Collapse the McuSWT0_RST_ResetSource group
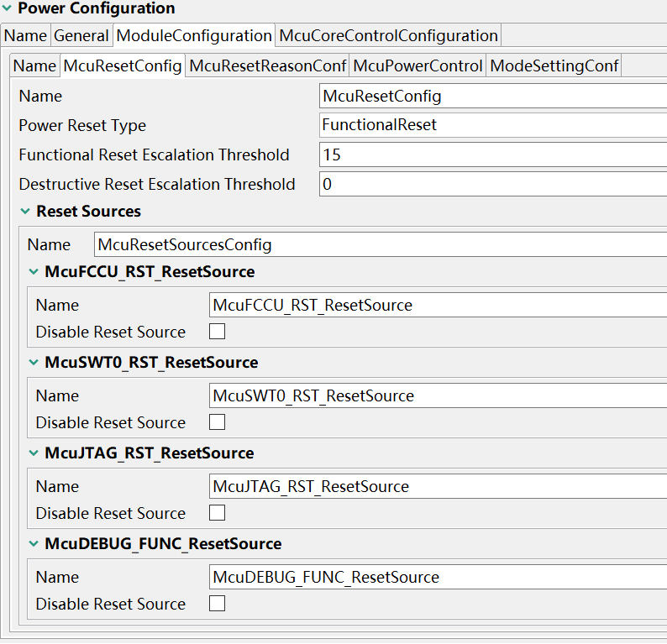Image resolution: width=667 pixels, height=644 pixels. 34,363
